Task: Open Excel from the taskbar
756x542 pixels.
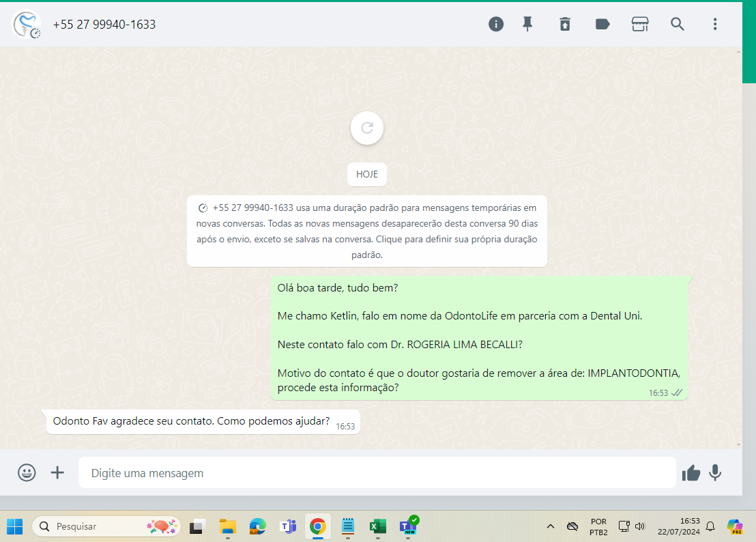Action: 377,526
